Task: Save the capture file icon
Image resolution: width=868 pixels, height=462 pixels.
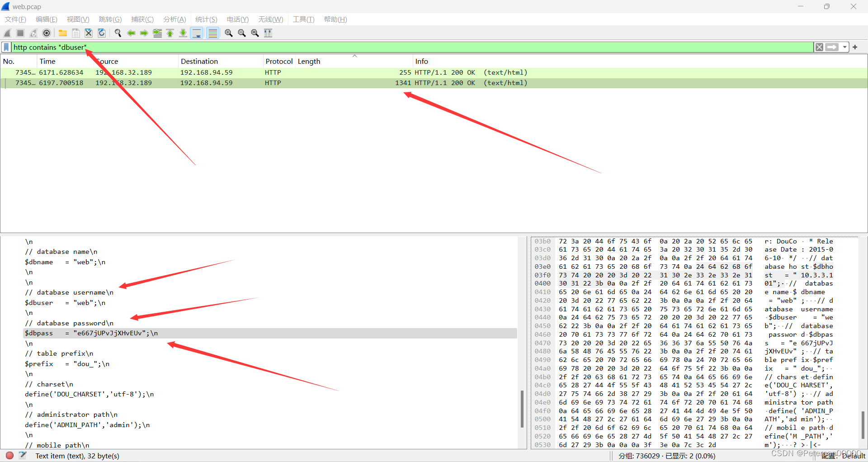Action: pos(76,33)
